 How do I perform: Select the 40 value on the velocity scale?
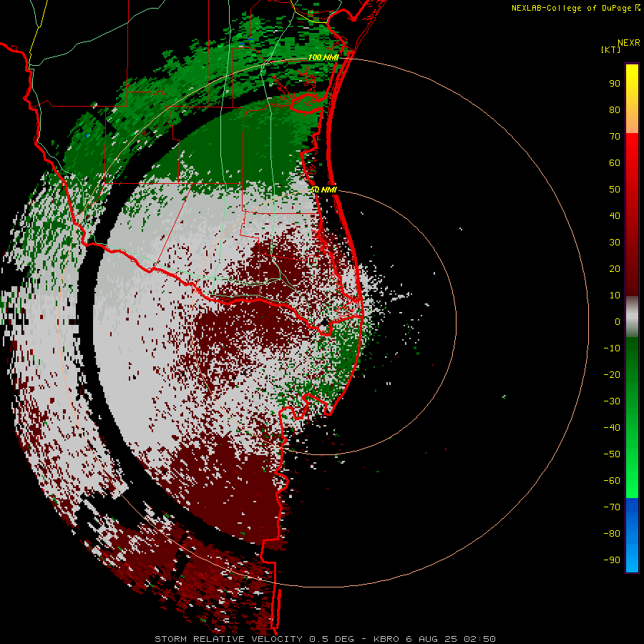point(615,215)
